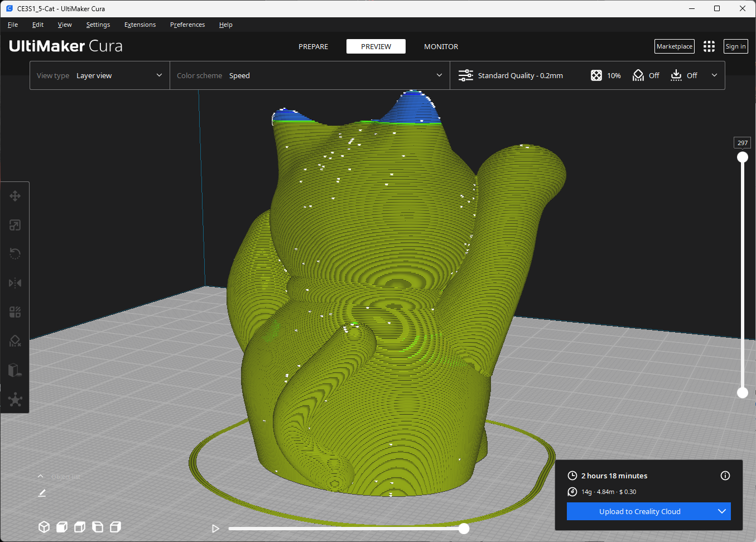The image size is (756, 542).
Task: Switch to the PREPARE tab
Action: click(313, 46)
